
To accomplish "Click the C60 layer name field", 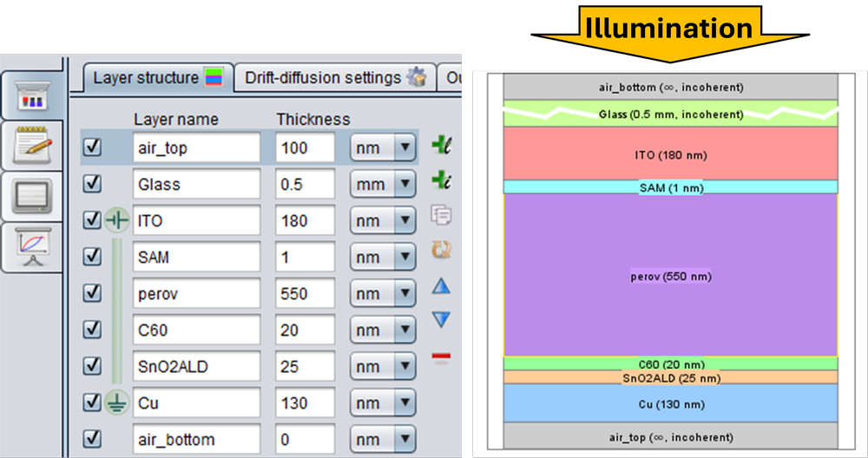I will click(196, 330).
